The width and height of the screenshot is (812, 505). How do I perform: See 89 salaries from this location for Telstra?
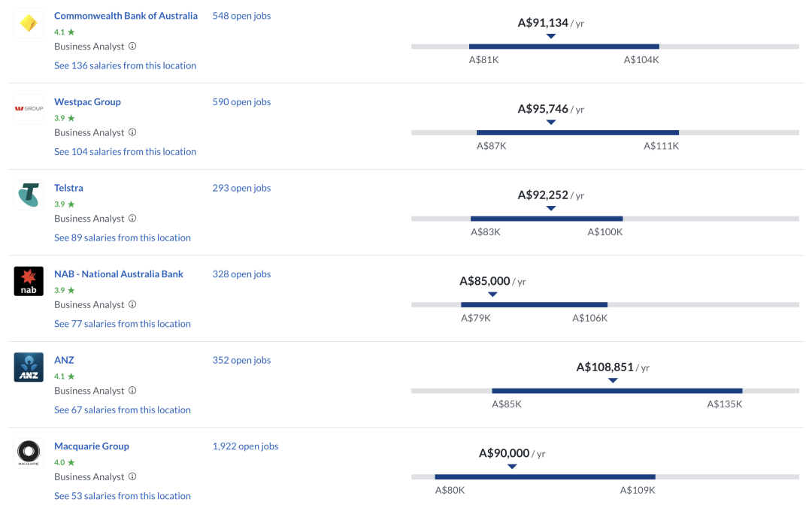123,238
